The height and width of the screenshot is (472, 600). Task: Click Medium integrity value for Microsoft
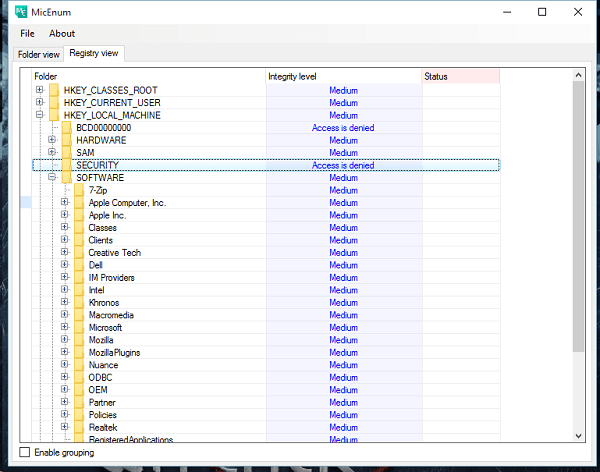(x=344, y=328)
